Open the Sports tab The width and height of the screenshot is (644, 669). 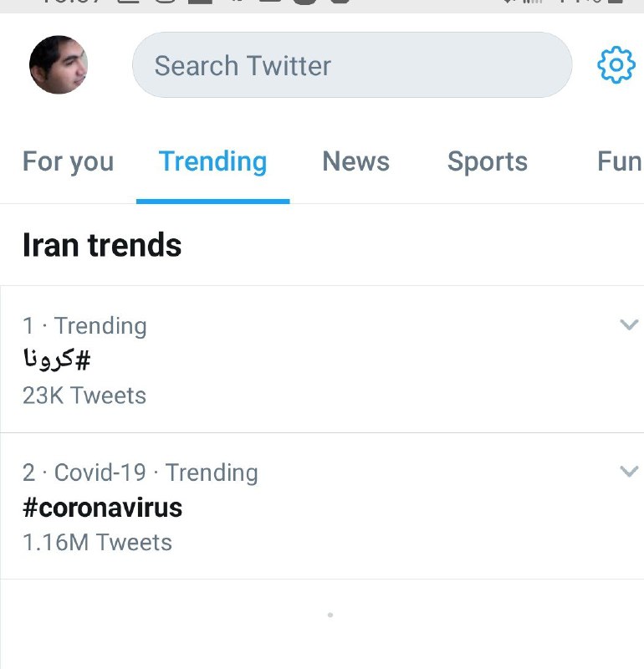coord(487,161)
